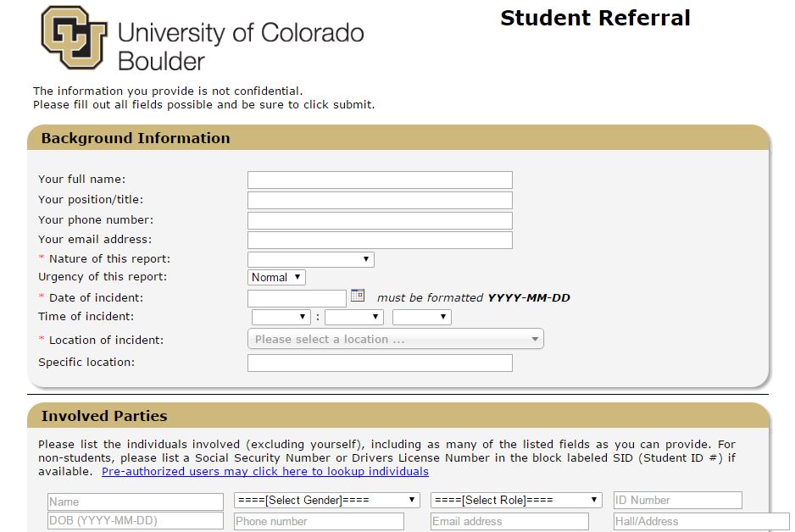The height and width of the screenshot is (532, 795).
Task: Open the AM/PM time dropdown
Action: [422, 317]
